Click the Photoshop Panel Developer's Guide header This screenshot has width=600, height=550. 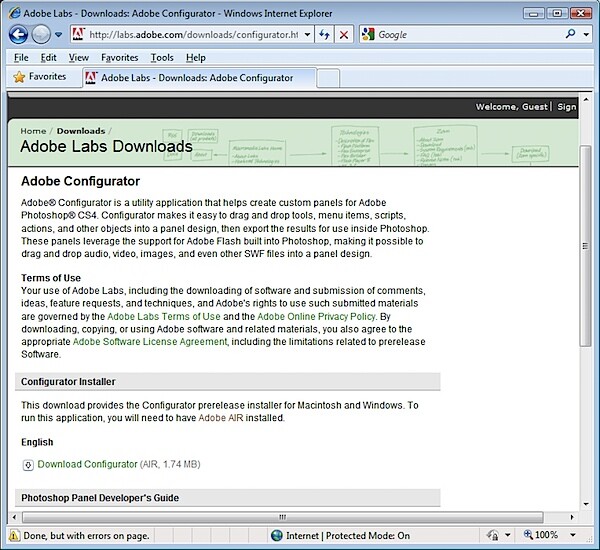[x=228, y=498]
